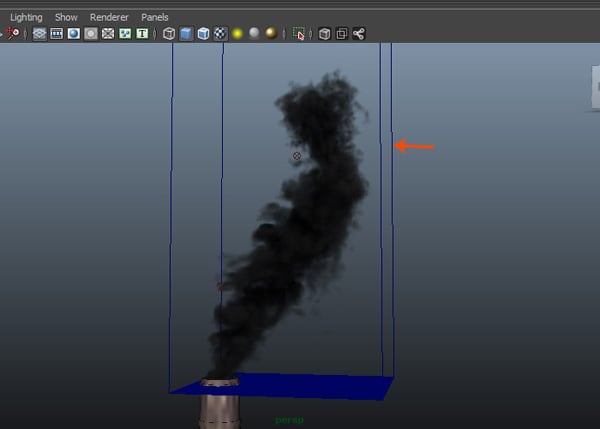
Task: Click the safe action icon
Action: [125, 33]
